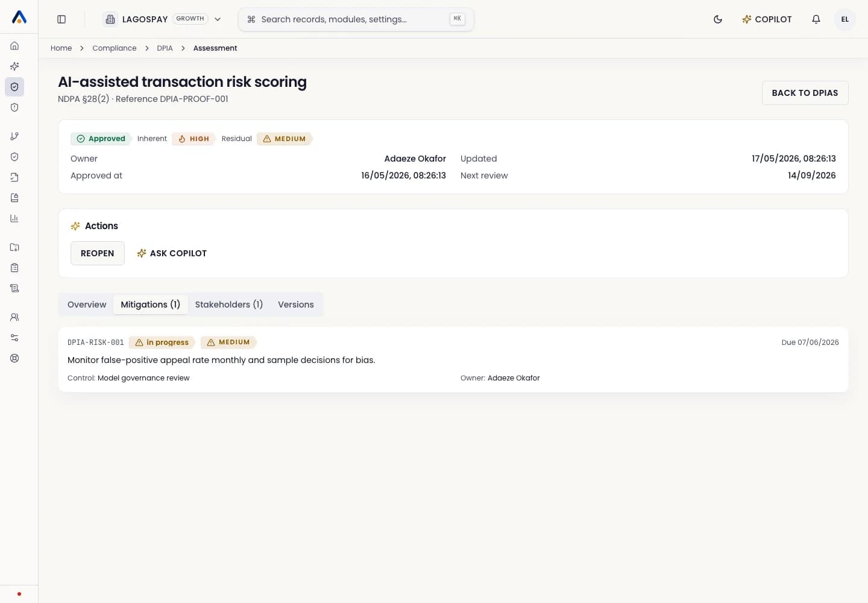The height and width of the screenshot is (603, 868).
Task: Go to Home breadcrumb
Action: click(x=61, y=48)
